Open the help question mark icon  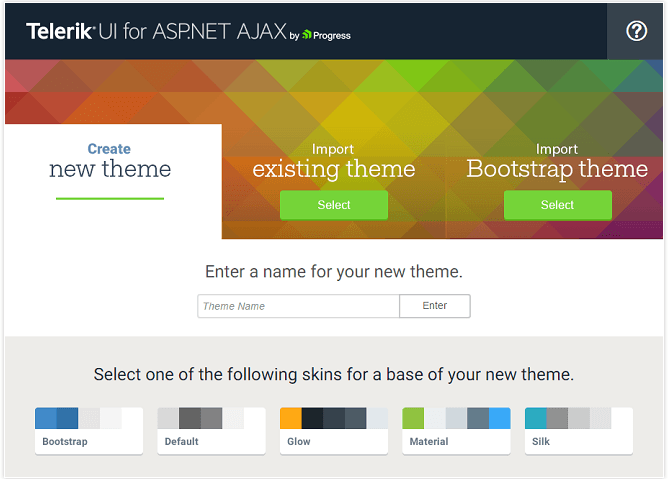tap(636, 31)
